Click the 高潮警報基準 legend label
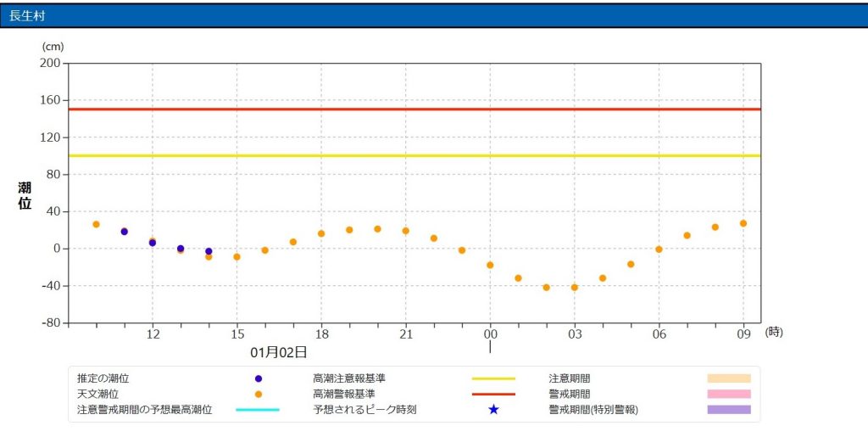 click(344, 395)
